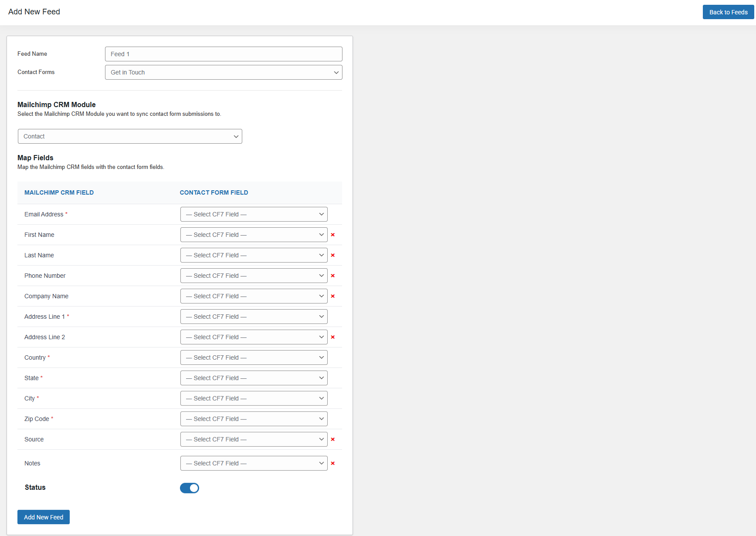Open CF7 field dropdown for Email Address
Image resolution: width=756 pixels, height=536 pixels.
(254, 214)
